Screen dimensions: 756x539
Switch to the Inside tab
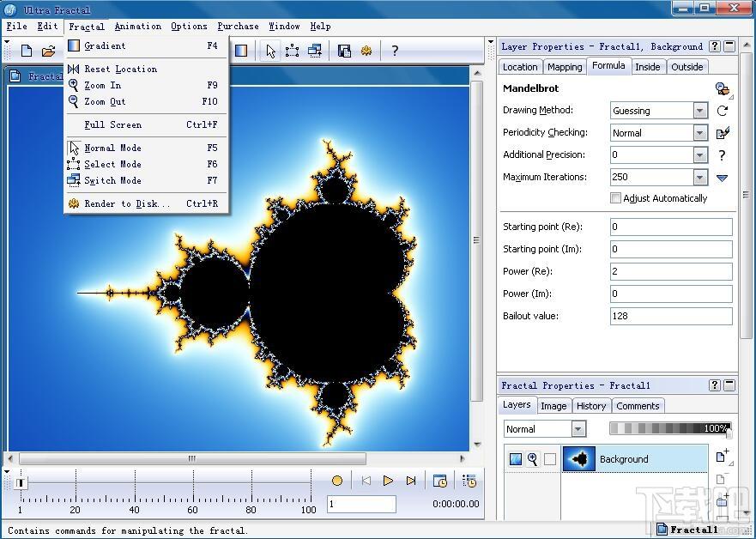(x=648, y=67)
